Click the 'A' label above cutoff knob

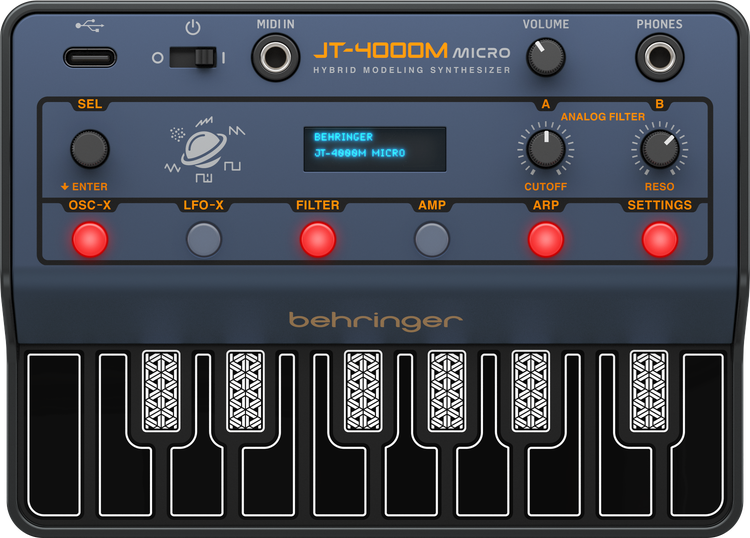click(x=546, y=104)
